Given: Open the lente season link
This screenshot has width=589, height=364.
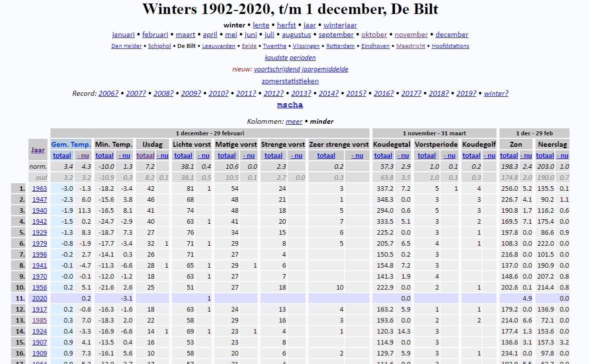Looking at the screenshot, I should pos(260,25).
